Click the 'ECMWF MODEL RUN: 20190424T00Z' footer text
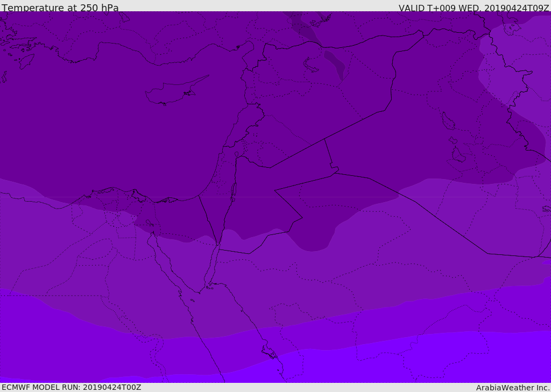This screenshot has width=551, height=392. coord(72,387)
